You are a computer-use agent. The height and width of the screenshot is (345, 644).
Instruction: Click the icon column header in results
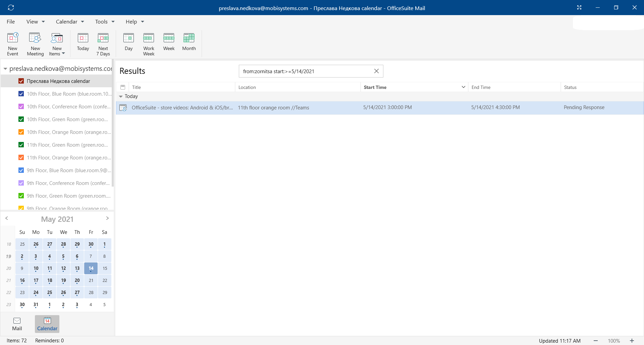[123, 87]
